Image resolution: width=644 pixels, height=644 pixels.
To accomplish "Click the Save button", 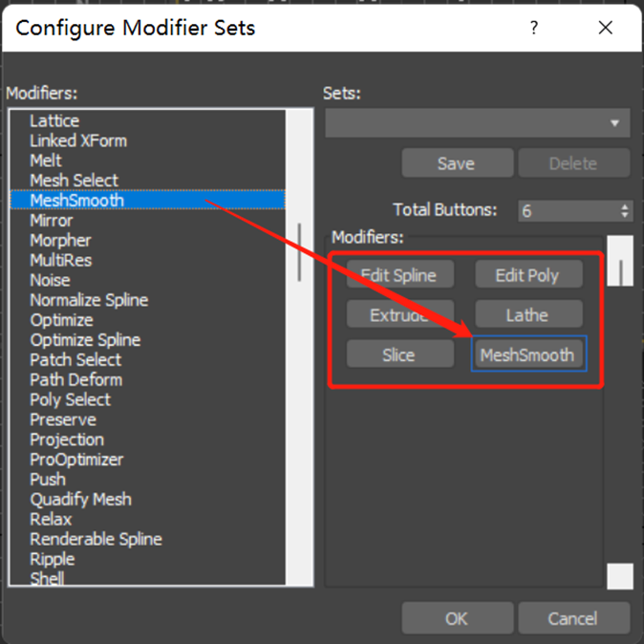I will [x=456, y=163].
